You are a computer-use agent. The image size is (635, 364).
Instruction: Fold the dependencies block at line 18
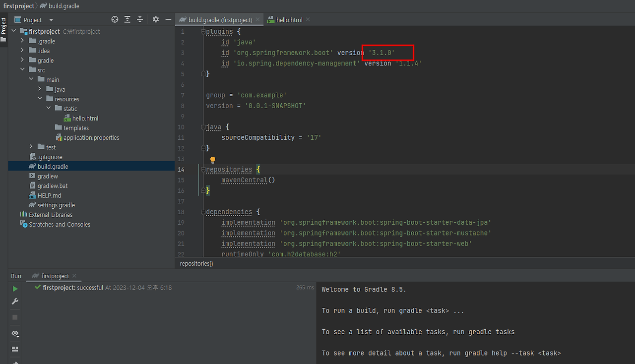tap(203, 212)
